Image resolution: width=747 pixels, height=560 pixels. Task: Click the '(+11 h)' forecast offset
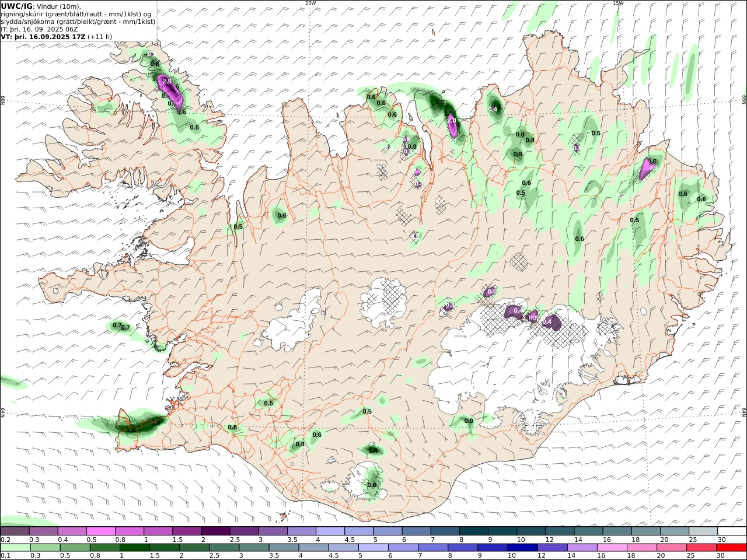click(100, 36)
